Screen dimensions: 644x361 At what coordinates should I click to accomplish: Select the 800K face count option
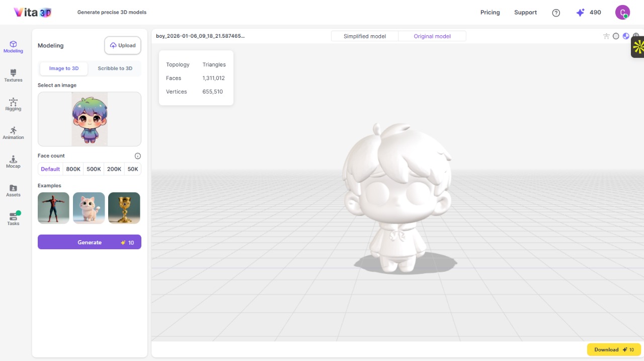(x=73, y=169)
